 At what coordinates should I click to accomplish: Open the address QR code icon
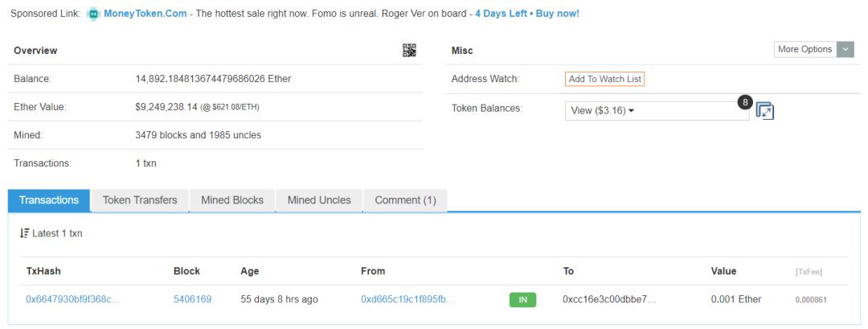[x=410, y=50]
